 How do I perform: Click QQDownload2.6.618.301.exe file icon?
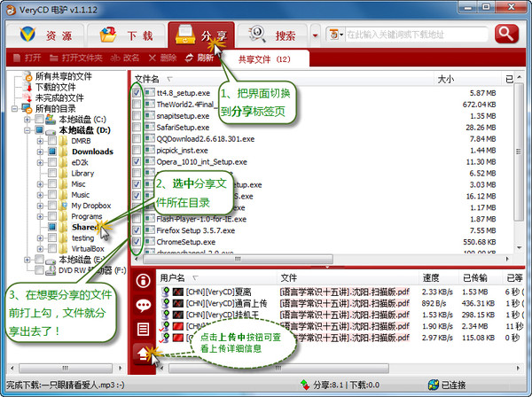tap(149, 138)
